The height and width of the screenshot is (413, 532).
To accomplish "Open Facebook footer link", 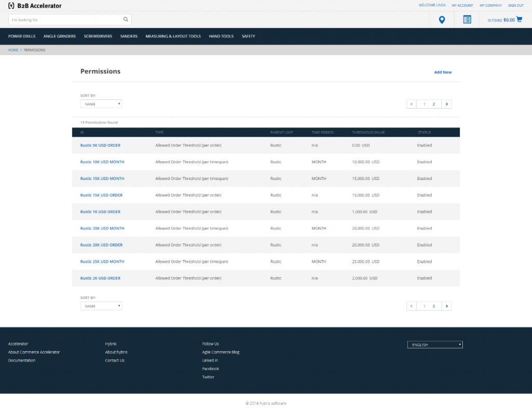I will click(211, 369).
